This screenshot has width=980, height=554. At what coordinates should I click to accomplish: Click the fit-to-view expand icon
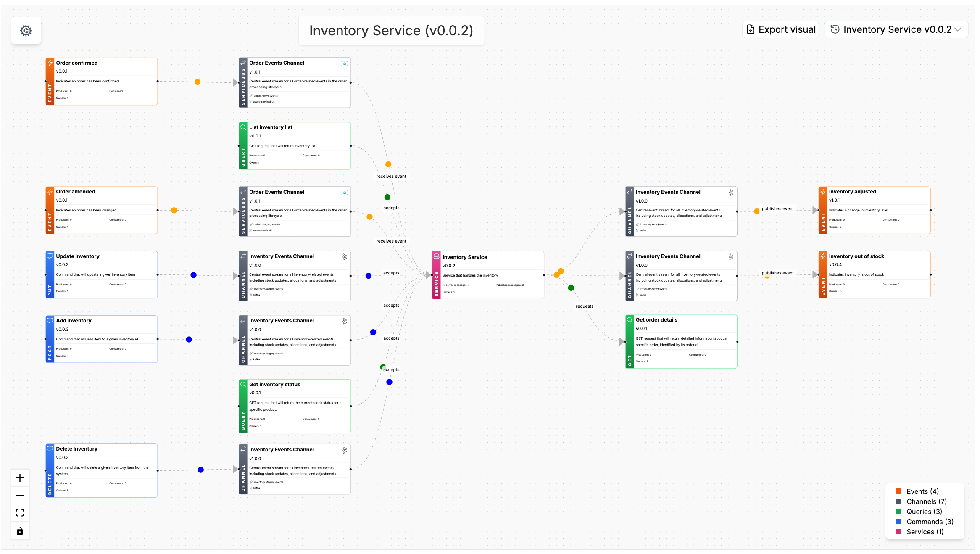pyautogui.click(x=20, y=512)
